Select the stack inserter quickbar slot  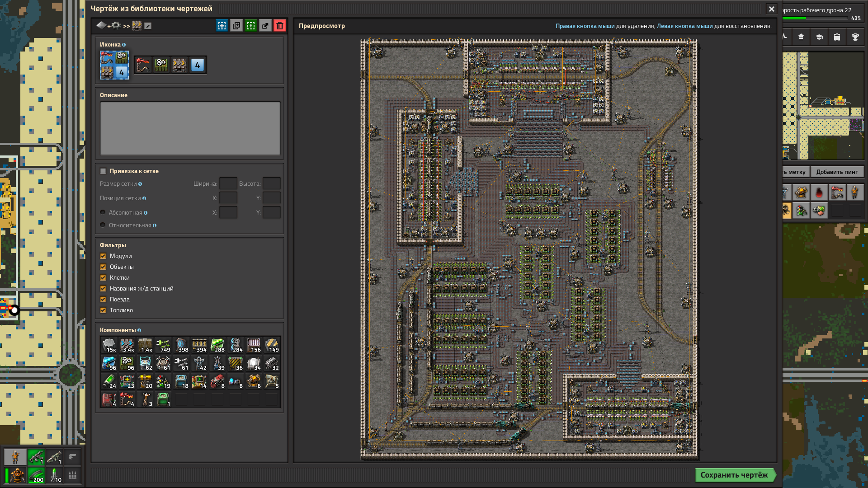(x=837, y=192)
